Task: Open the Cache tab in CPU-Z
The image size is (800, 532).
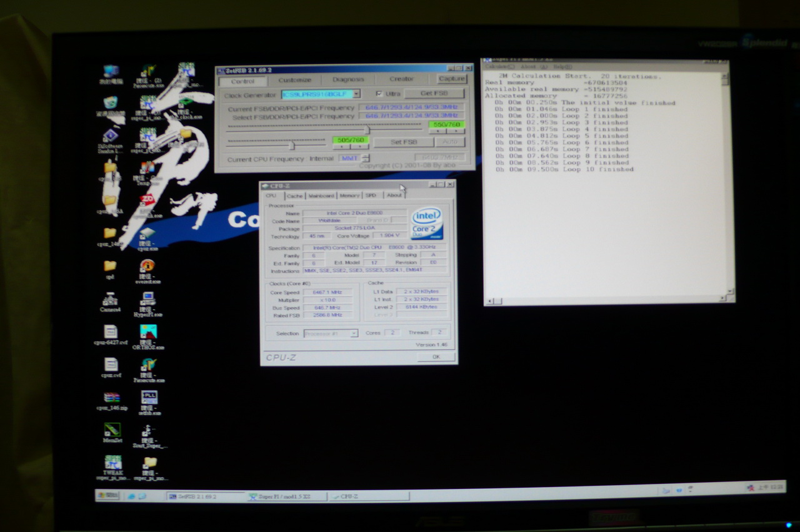Action: pyautogui.click(x=294, y=195)
